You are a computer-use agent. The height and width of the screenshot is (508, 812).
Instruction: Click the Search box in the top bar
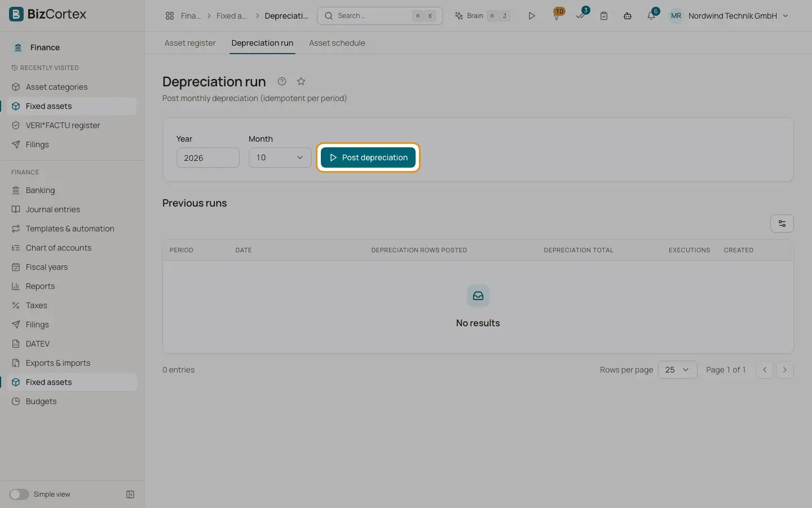[x=380, y=16]
